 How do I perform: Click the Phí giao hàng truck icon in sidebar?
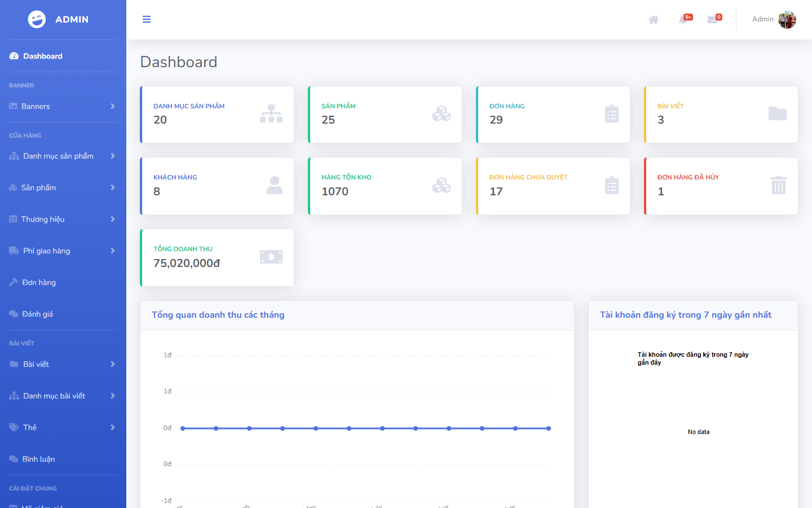(14, 251)
